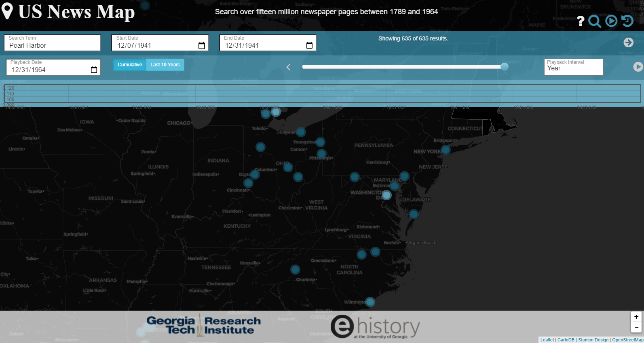Screen dimensions: 644x343
Task: Click the history reset clock icon
Action: pyautogui.click(x=627, y=21)
